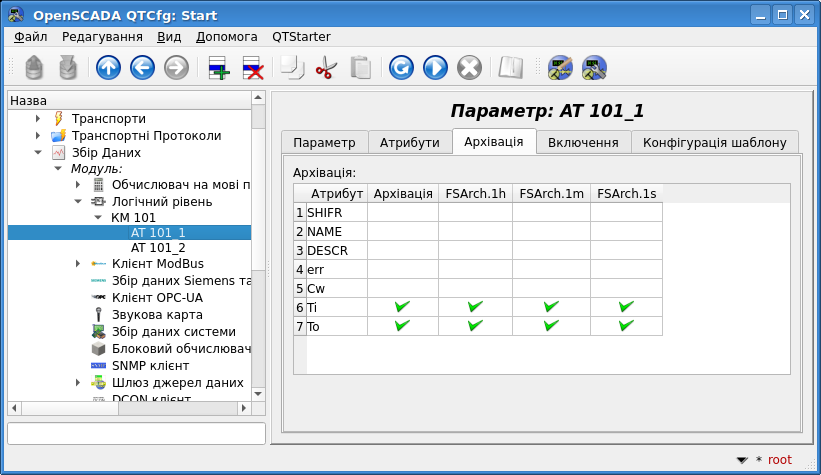
Task: Click the delete item icon with red cross
Action: [x=253, y=68]
